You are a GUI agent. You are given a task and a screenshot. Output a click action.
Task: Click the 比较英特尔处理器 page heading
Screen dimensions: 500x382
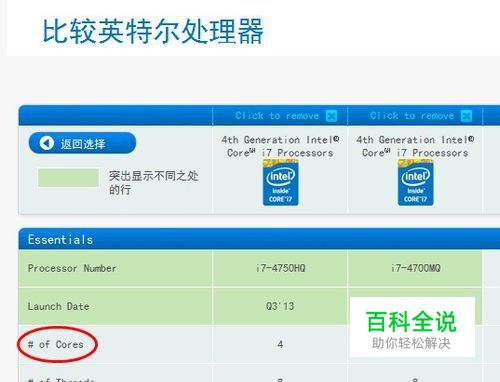click(153, 31)
